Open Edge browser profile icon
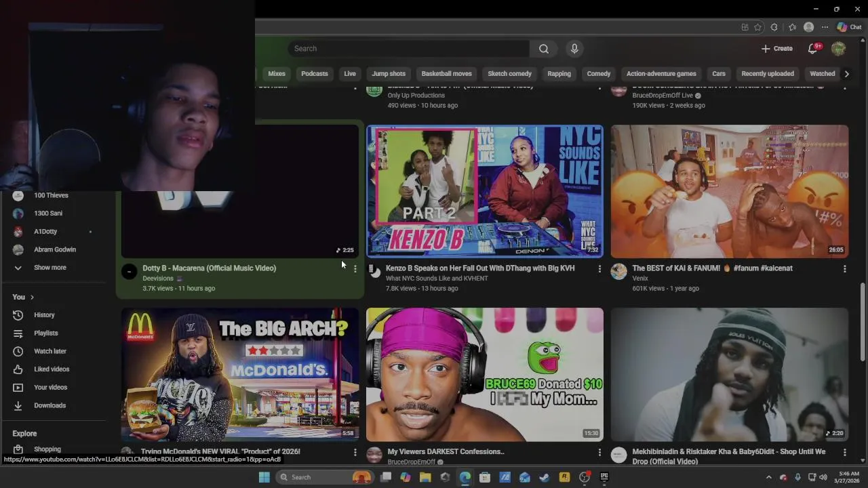 (808, 27)
